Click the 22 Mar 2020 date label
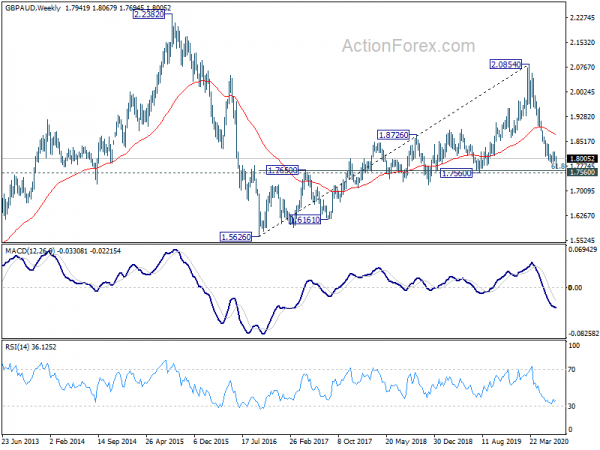The height and width of the screenshot is (450, 600). (549, 441)
